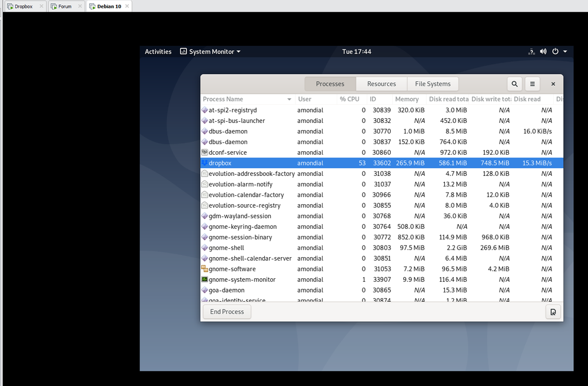
Task: Click the dropbox process icon
Action: 205,163
